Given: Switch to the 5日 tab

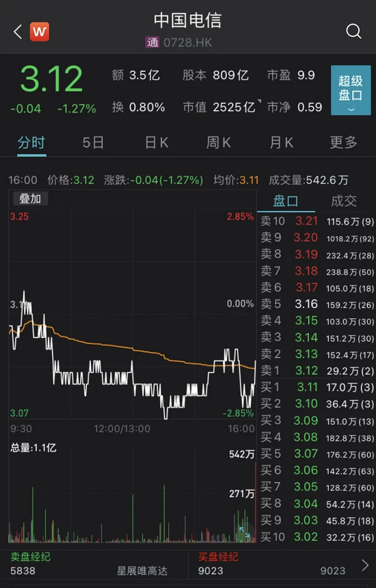Looking at the screenshot, I should click(x=93, y=143).
